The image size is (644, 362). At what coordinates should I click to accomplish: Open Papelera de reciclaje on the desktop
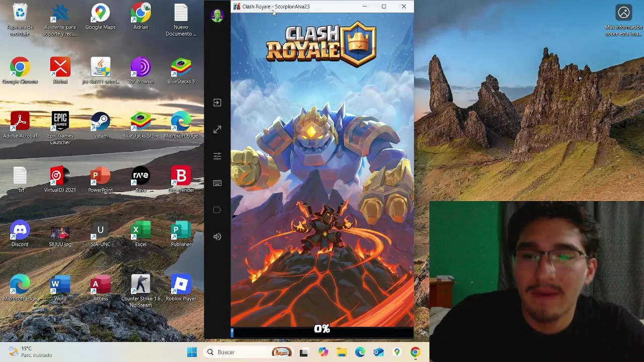[20, 20]
